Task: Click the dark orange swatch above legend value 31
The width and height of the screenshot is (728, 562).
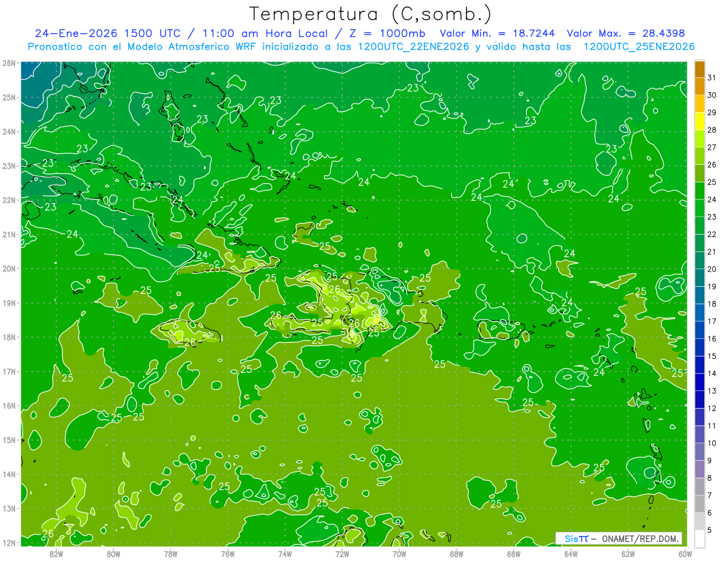Action: click(x=699, y=70)
